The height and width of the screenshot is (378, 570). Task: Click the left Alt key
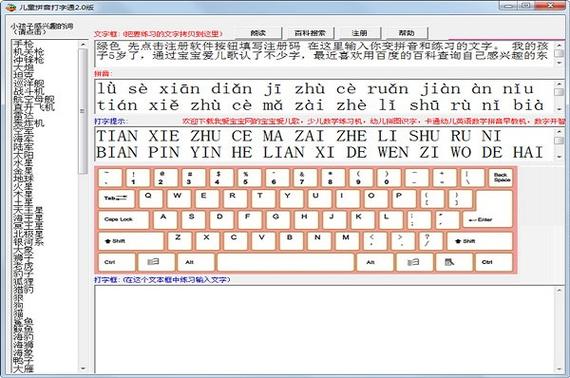click(196, 262)
